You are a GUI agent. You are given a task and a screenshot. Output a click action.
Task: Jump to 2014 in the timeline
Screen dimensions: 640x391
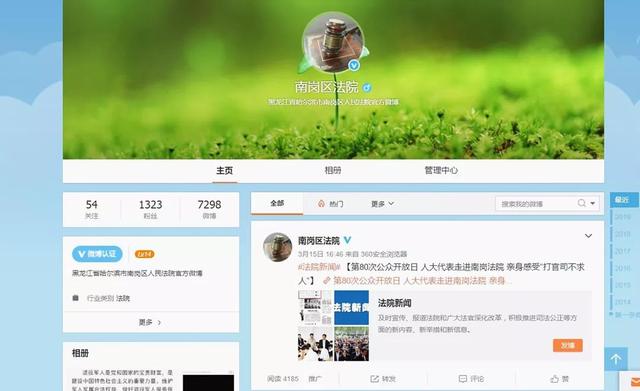pos(623,302)
